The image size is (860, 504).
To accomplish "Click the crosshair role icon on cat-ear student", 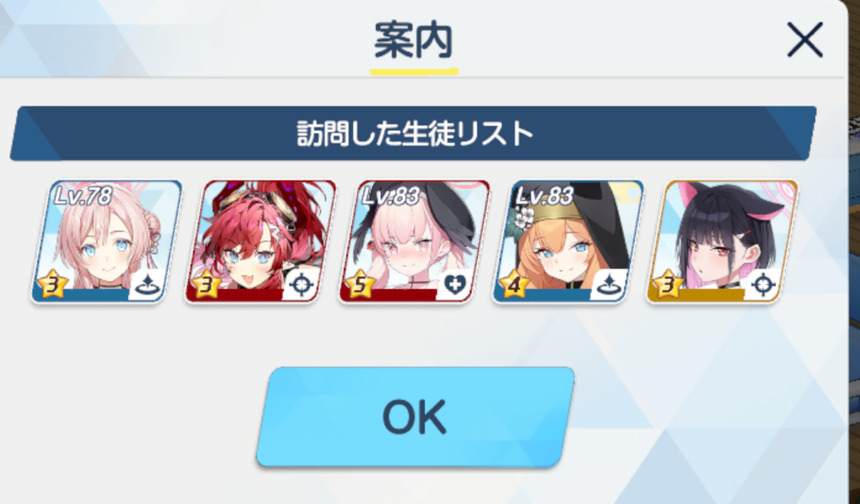I will (x=762, y=285).
